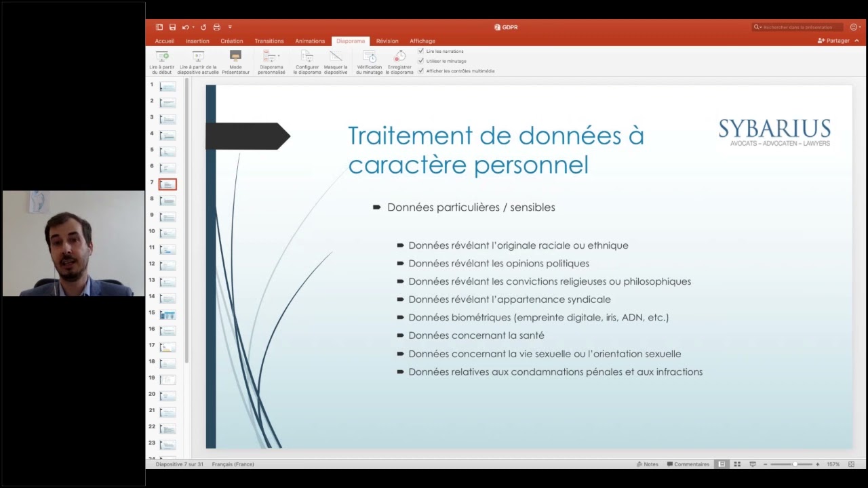
Task: Start slideshow with Lire à partir du début
Action: pyautogui.click(x=162, y=62)
